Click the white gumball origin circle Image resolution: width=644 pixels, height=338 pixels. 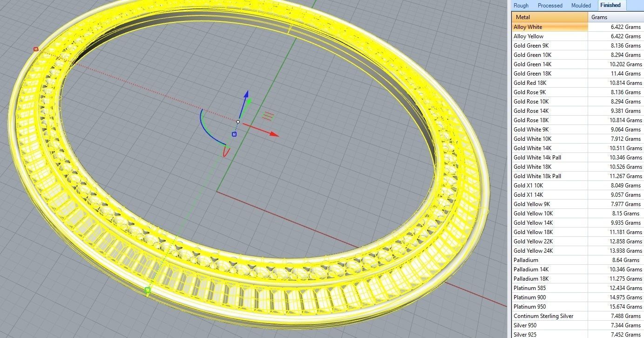238,122
